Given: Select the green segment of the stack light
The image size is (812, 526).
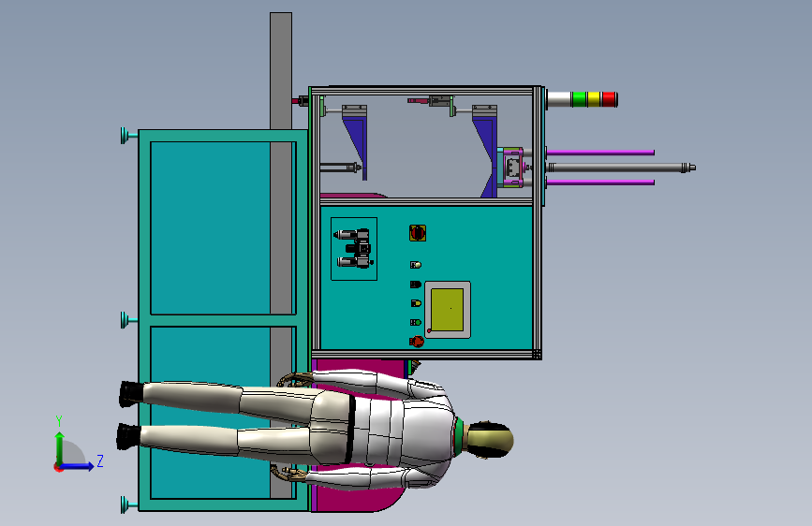Looking at the screenshot, I should point(579,99).
